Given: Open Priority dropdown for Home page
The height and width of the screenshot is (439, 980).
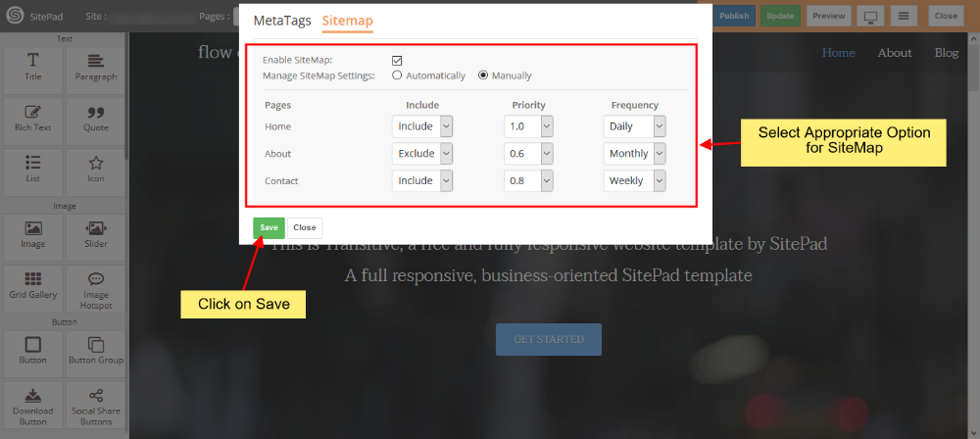Looking at the screenshot, I should pos(528,126).
